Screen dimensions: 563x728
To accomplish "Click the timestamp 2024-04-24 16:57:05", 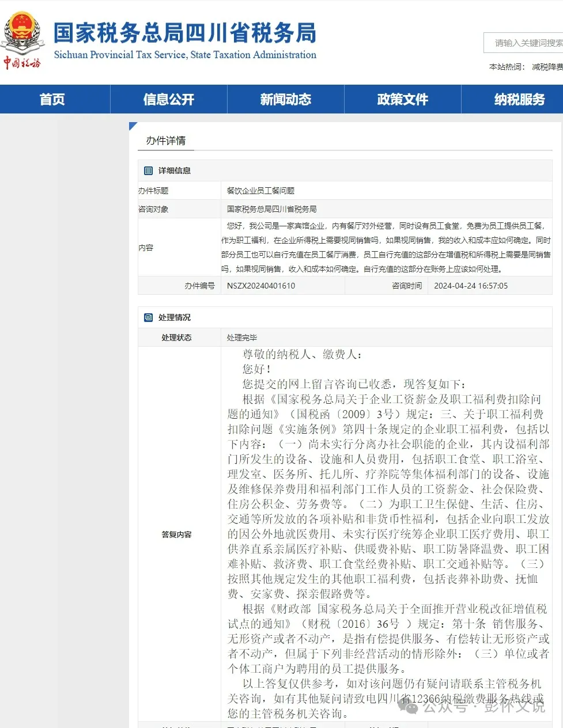I will click(x=471, y=286).
